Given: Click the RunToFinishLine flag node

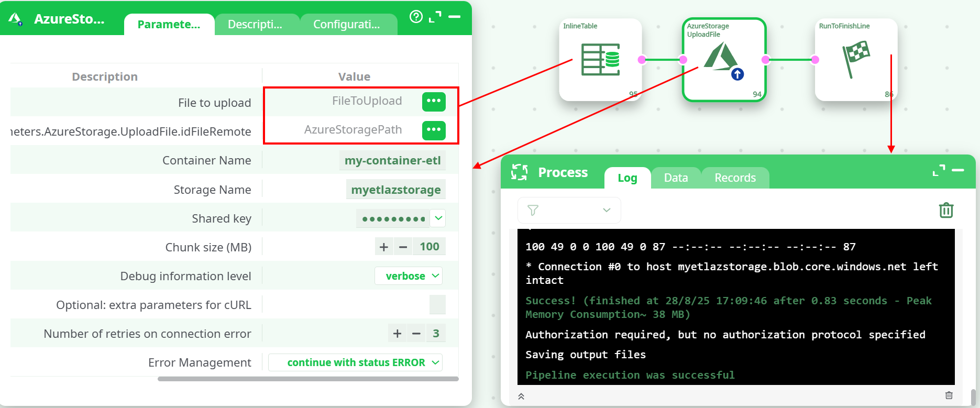Looking at the screenshot, I should pos(855,60).
